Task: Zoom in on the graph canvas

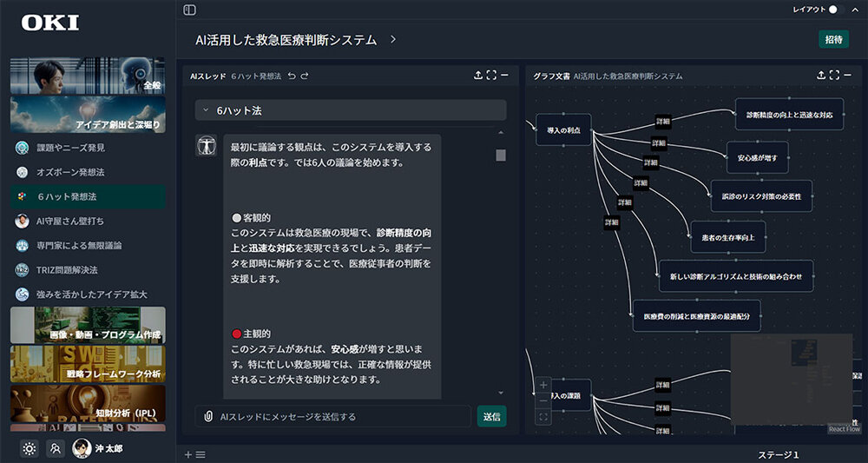Action: [x=543, y=385]
